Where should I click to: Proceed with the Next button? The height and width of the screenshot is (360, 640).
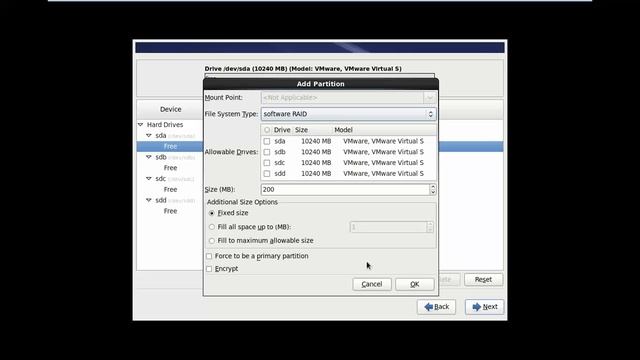click(484, 307)
